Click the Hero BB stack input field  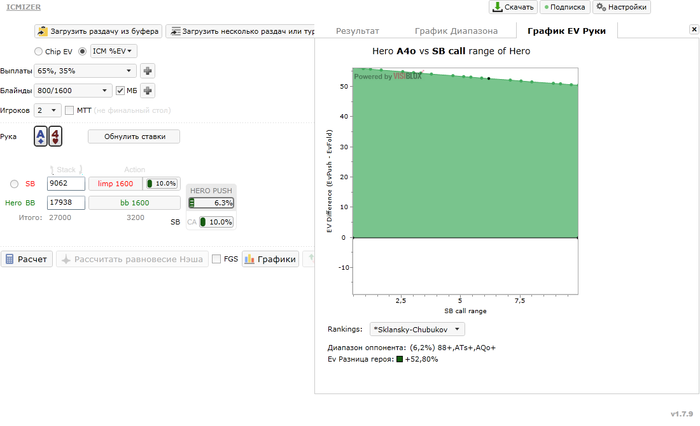(x=66, y=203)
